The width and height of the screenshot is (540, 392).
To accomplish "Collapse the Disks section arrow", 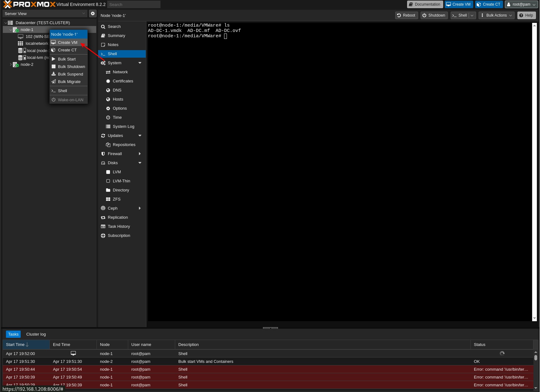I will [x=140, y=163].
